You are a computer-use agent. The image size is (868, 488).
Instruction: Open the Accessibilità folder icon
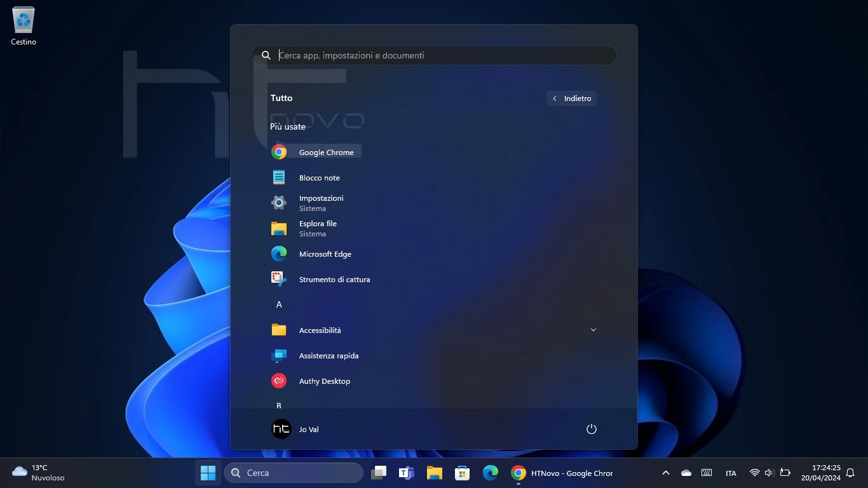point(279,330)
